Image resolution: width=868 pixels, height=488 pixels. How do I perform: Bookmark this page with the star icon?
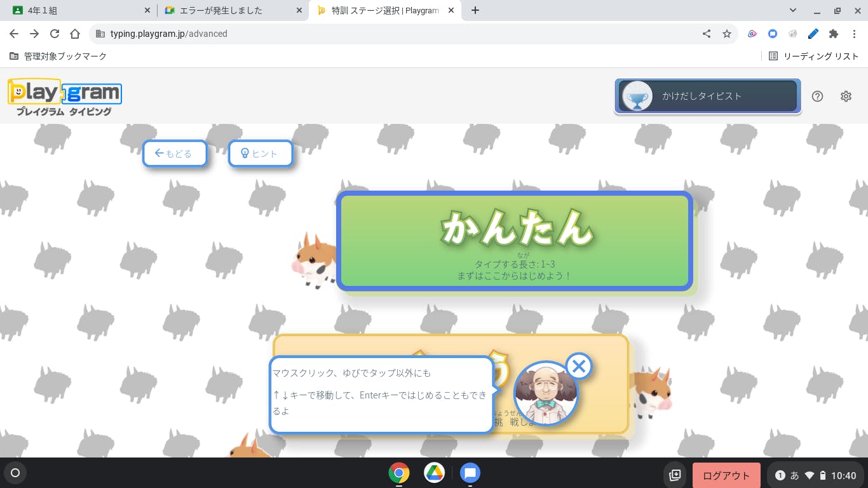(x=727, y=34)
